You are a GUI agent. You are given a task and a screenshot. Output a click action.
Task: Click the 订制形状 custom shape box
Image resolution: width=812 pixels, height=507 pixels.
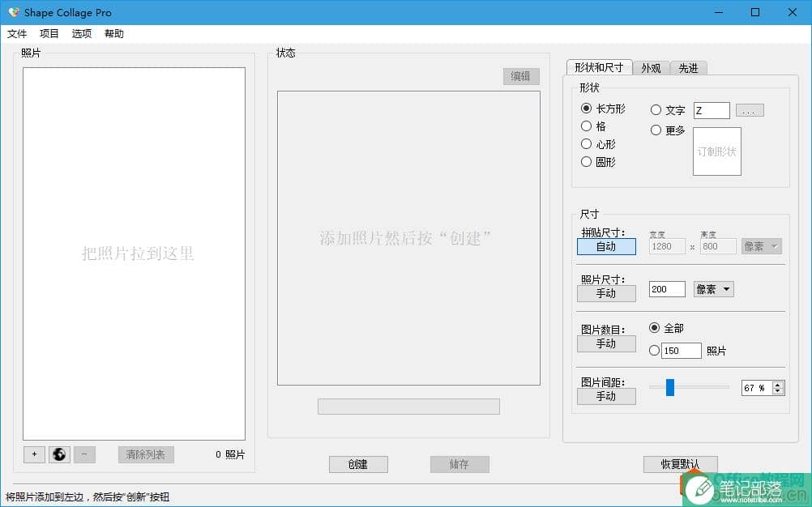click(717, 151)
